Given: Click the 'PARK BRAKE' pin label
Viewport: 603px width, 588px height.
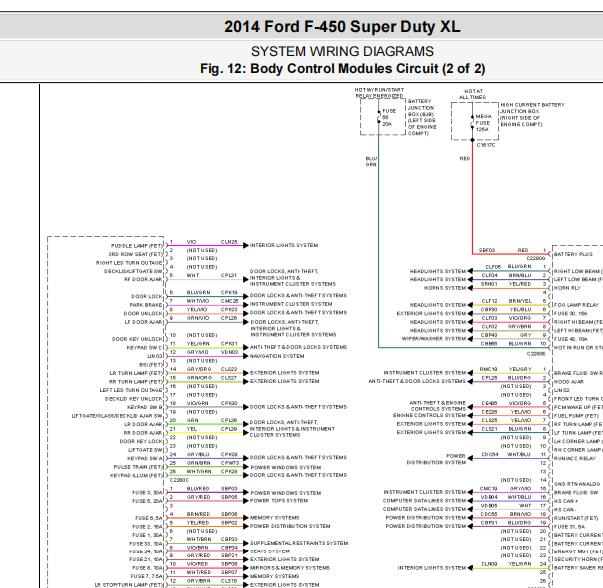Looking at the screenshot, I should click(146, 305).
